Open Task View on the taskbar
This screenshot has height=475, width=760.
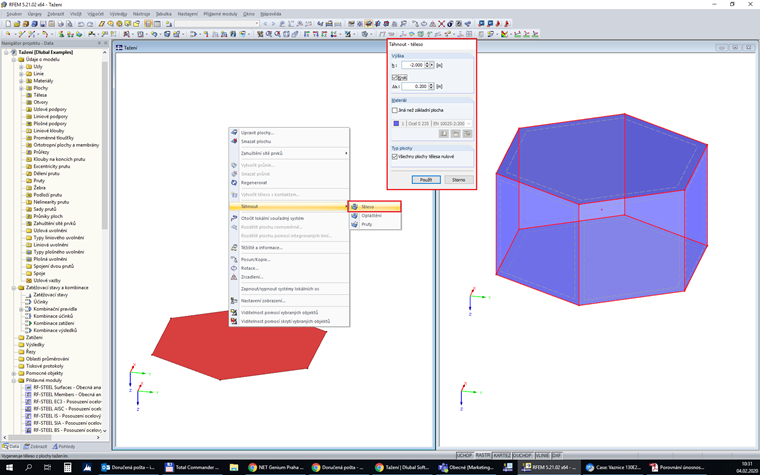tap(48, 468)
